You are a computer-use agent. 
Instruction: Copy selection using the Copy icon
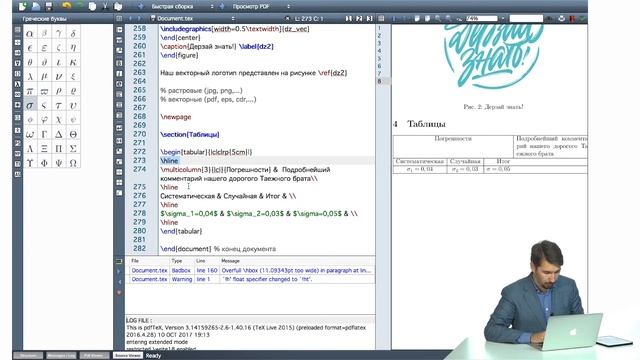click(92, 6)
